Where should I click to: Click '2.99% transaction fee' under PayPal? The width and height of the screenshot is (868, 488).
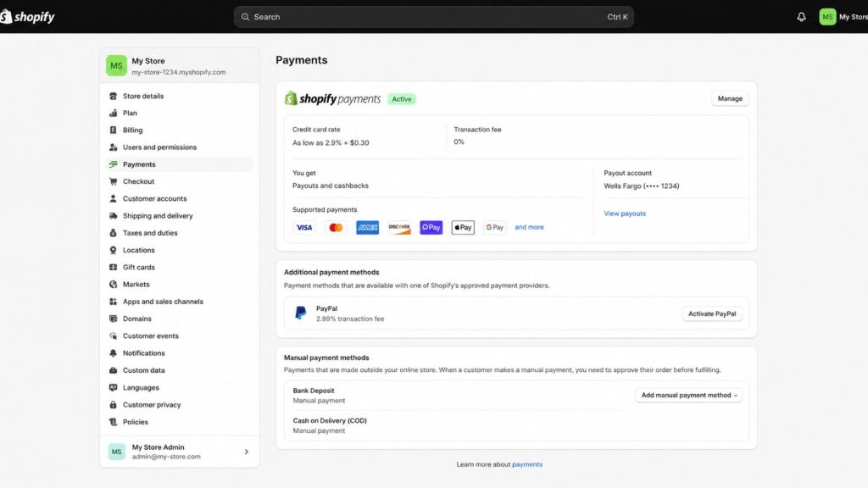coord(350,319)
